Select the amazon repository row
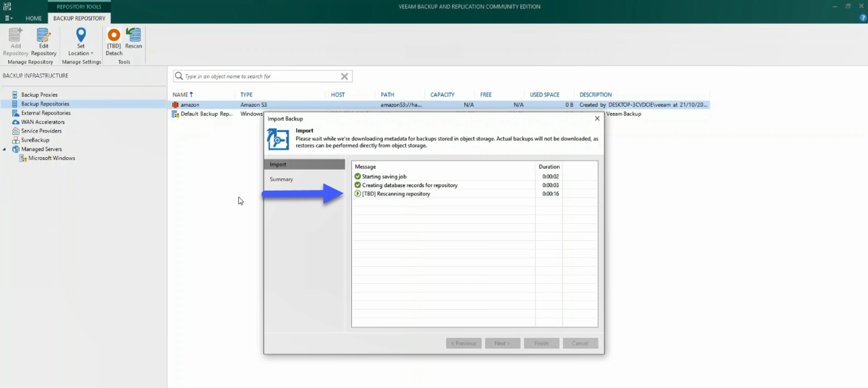The height and width of the screenshot is (388, 868). coord(440,105)
